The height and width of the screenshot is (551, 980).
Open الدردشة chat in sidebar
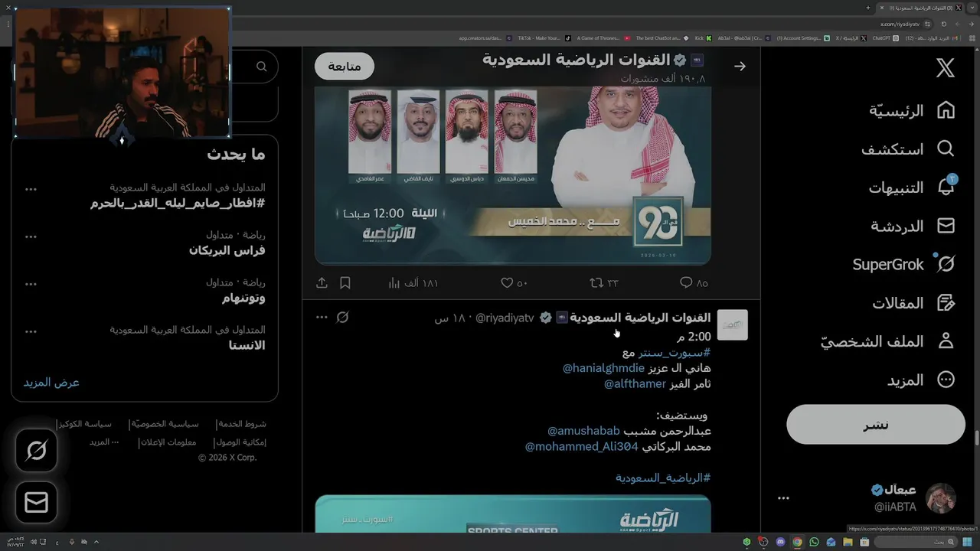click(x=913, y=226)
